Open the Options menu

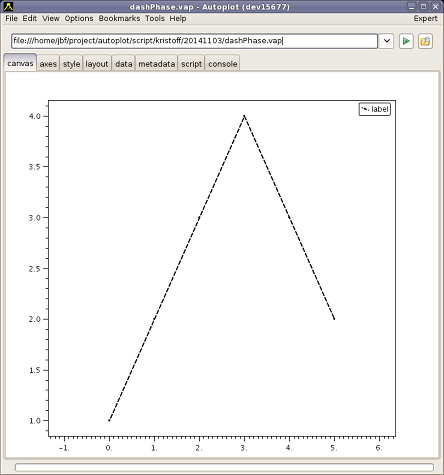tap(79, 18)
